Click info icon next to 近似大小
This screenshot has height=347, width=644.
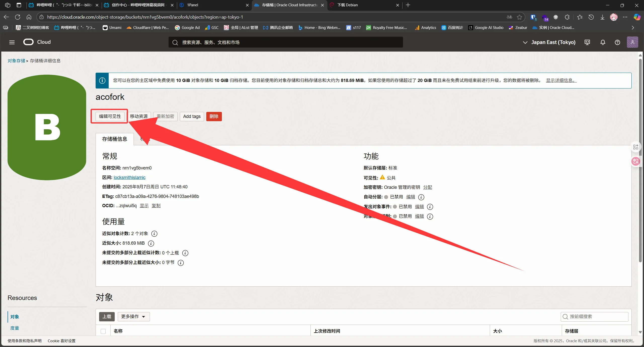[151, 243]
